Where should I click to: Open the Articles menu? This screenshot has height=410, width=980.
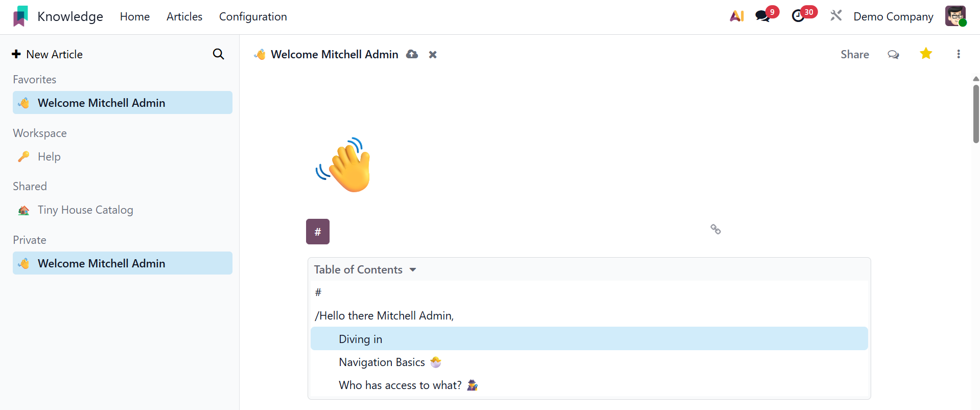click(x=184, y=16)
